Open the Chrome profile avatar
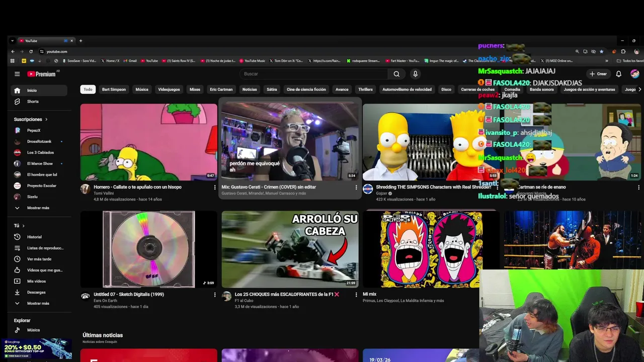Screen dimensions: 644x362 click(x=636, y=51)
